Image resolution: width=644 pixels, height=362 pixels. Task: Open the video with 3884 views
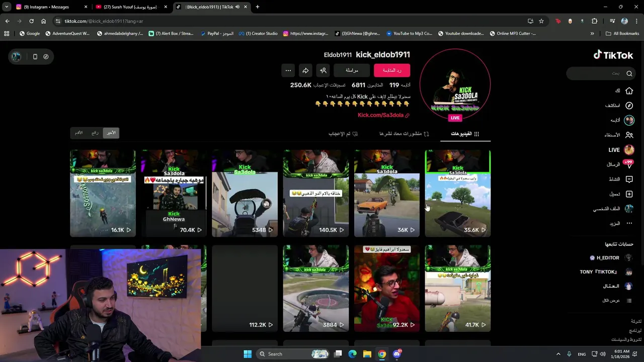pyautogui.click(x=315, y=289)
